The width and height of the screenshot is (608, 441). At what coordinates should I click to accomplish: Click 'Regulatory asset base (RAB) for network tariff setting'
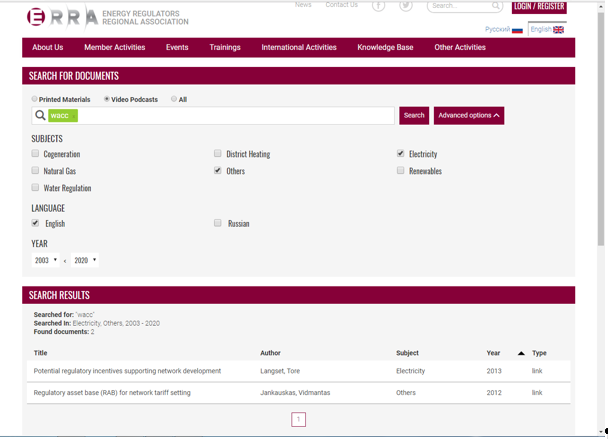coord(112,393)
